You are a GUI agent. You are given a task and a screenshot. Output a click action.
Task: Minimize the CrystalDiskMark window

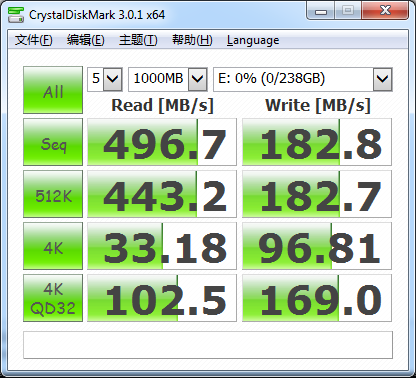tap(321, 11)
